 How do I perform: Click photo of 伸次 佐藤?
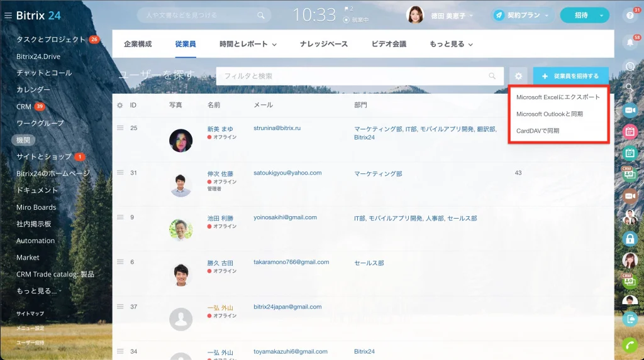(180, 185)
